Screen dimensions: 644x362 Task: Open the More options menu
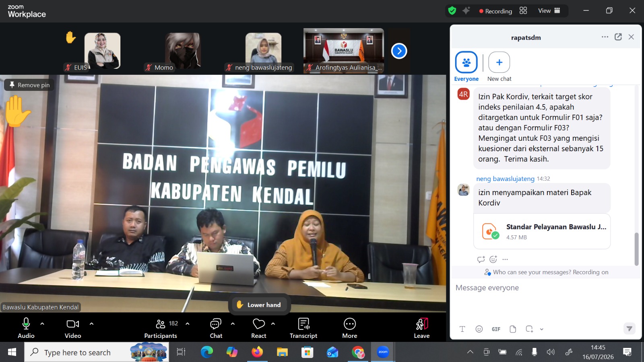350,328
